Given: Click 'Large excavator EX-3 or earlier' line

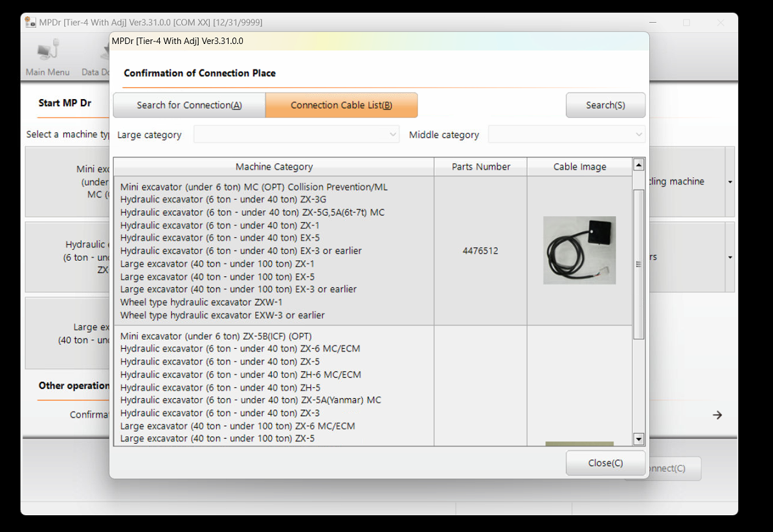Looking at the screenshot, I should point(239,289).
